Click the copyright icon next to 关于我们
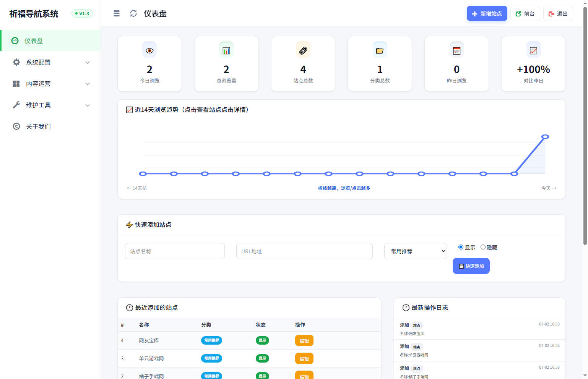 click(16, 126)
